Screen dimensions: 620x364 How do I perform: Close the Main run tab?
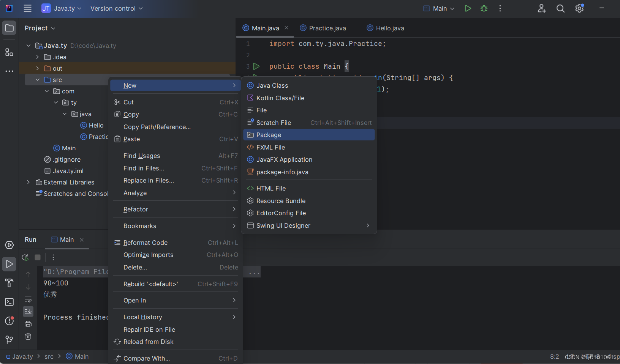click(x=82, y=240)
